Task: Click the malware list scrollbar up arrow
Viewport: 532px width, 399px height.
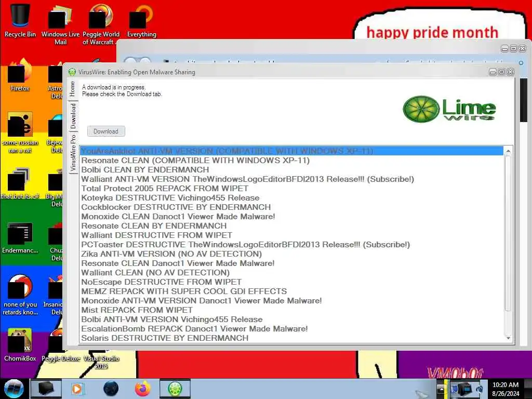Action: pyautogui.click(x=508, y=151)
